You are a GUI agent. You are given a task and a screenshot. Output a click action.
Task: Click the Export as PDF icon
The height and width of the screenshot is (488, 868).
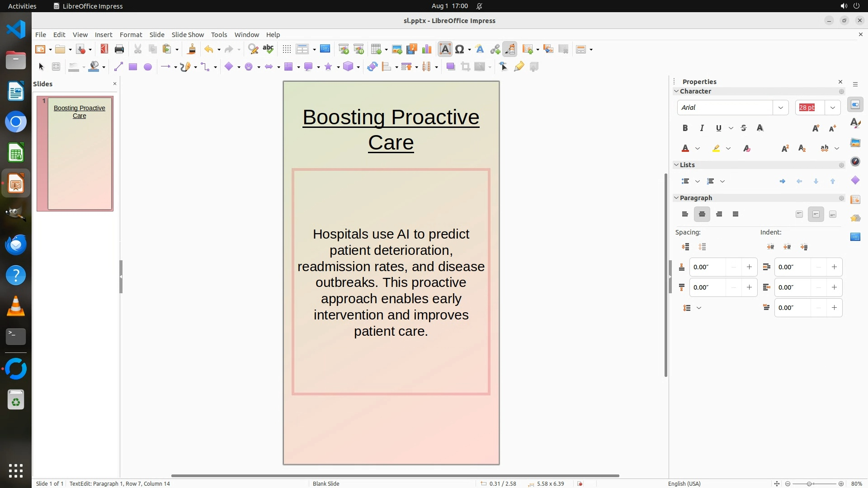click(x=104, y=49)
